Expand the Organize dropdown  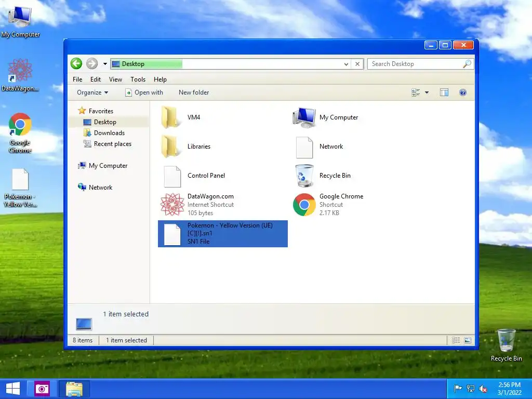[x=92, y=92]
